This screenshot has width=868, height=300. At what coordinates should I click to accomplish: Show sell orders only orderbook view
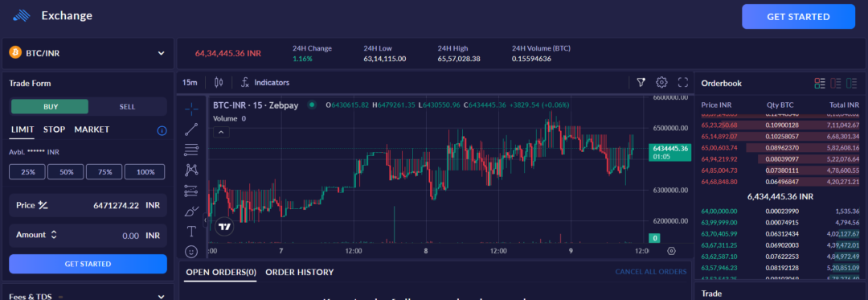click(x=836, y=83)
